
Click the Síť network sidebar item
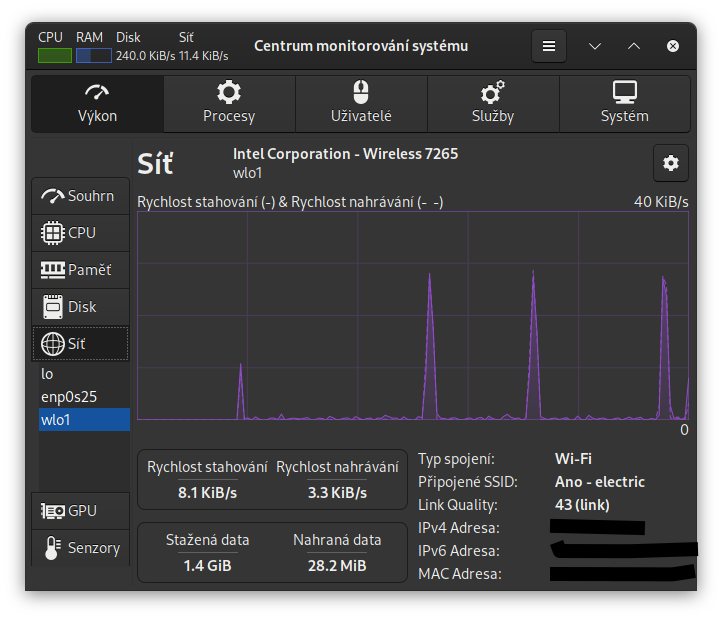(80, 344)
